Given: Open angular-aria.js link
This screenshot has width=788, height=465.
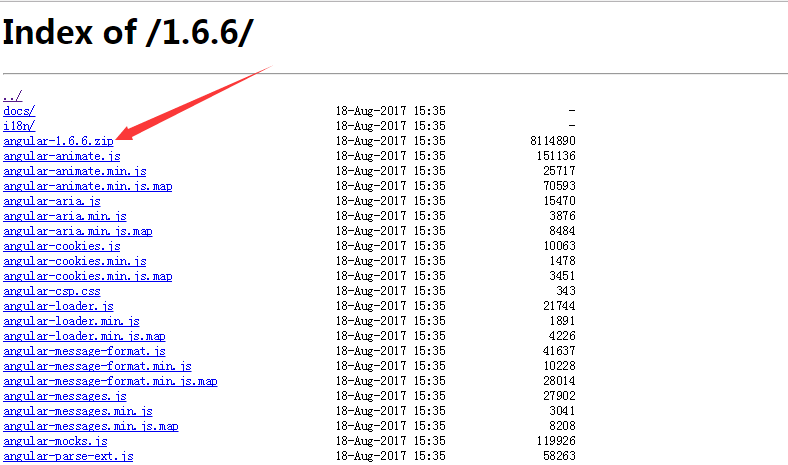Looking at the screenshot, I should tap(52, 201).
